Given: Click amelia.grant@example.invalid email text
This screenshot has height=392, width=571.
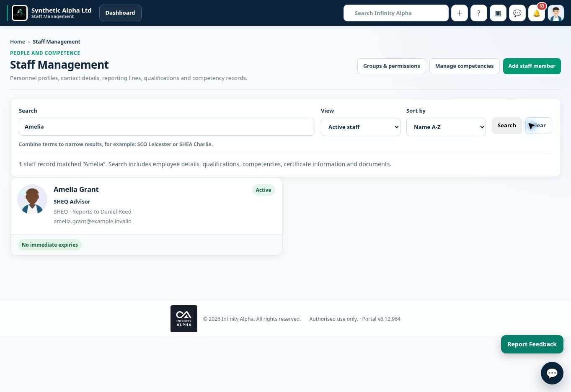Looking at the screenshot, I should click(x=93, y=221).
